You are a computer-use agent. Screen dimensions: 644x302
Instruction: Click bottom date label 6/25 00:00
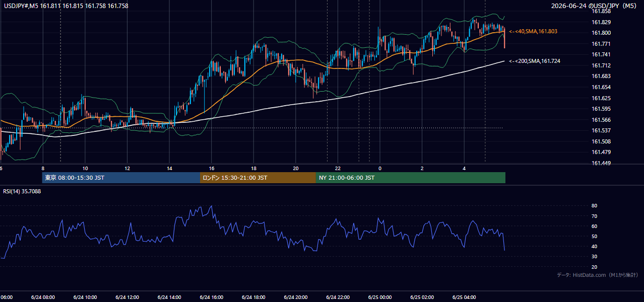click(x=380, y=297)
